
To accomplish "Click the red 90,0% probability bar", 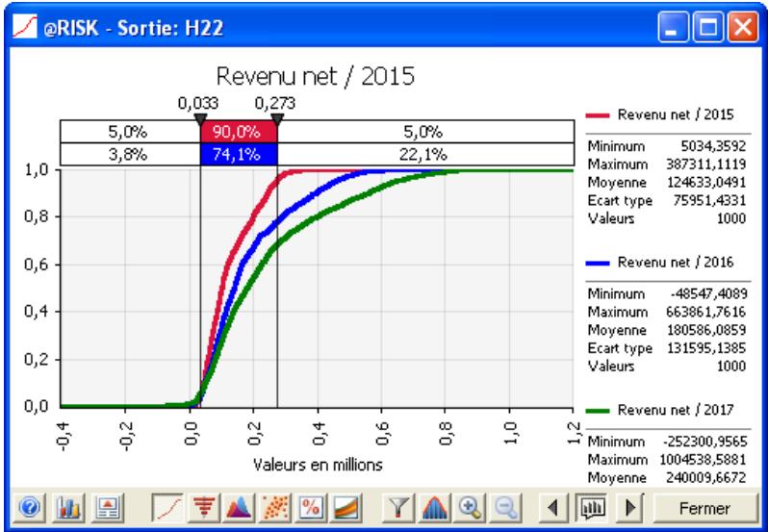I will click(x=238, y=132).
